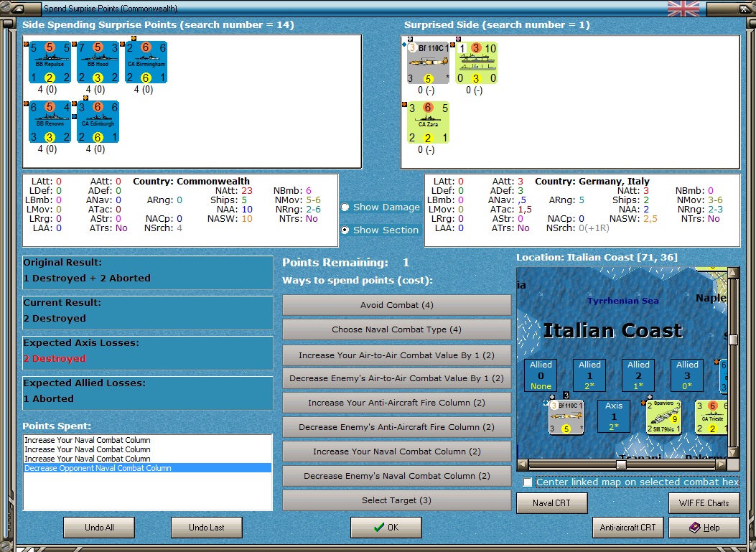Open the WIF FE Charts
The width and height of the screenshot is (756, 552).
(704, 502)
